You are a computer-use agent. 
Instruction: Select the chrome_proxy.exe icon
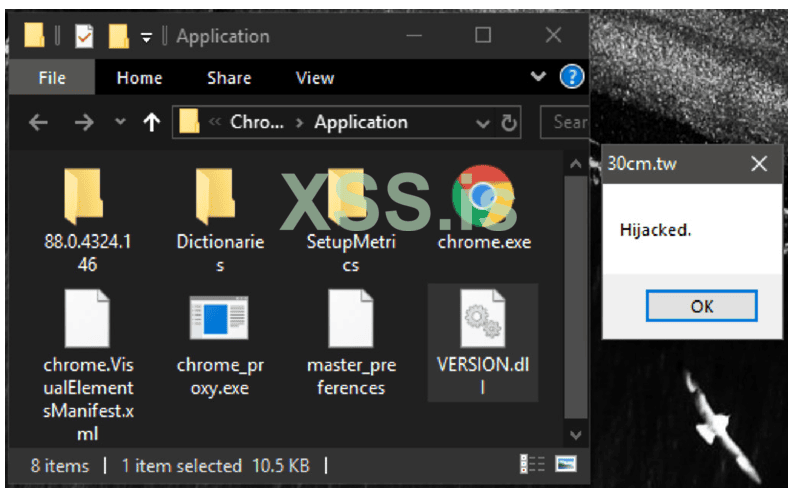(219, 318)
